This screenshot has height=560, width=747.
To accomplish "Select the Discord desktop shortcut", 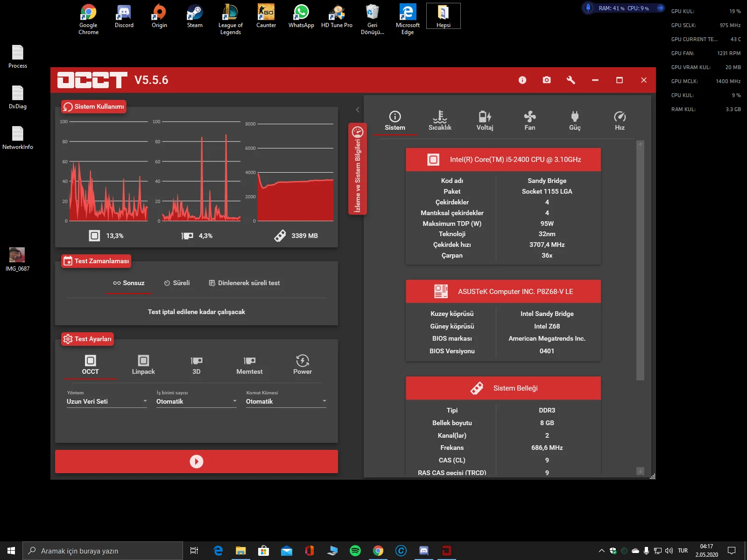I will tap(124, 17).
